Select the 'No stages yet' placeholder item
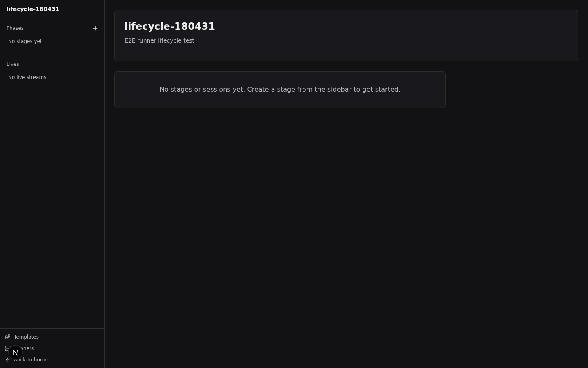This screenshot has height=368, width=588. tap(25, 41)
